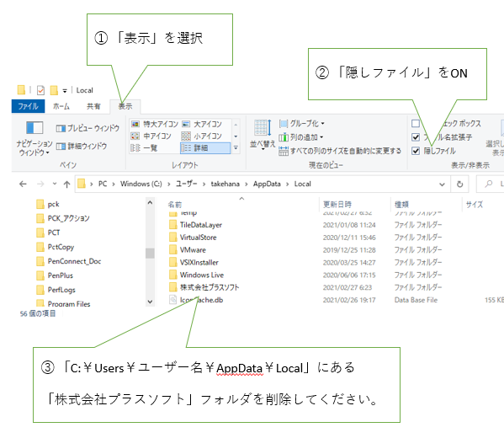
Task: Sort by サイズ column header
Action: 474,205
